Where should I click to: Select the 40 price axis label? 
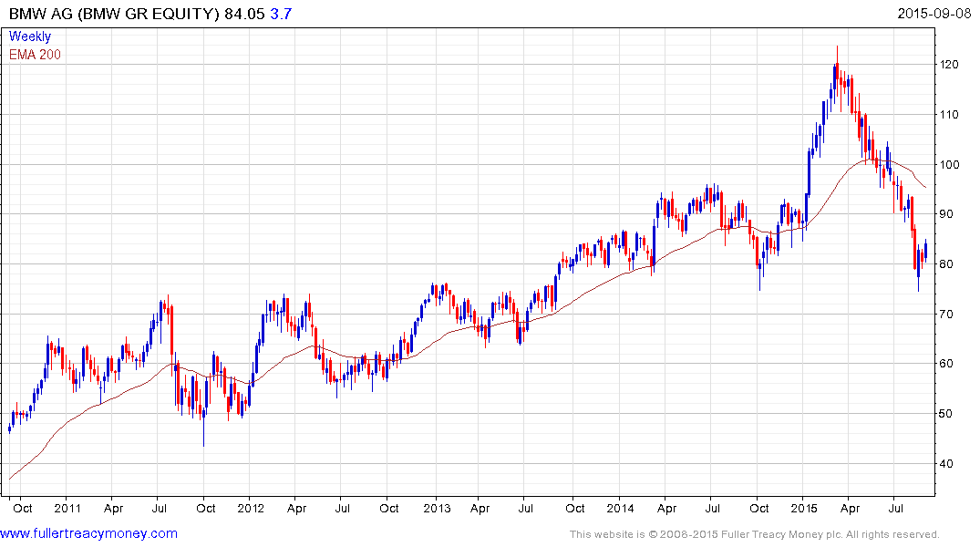click(x=946, y=463)
